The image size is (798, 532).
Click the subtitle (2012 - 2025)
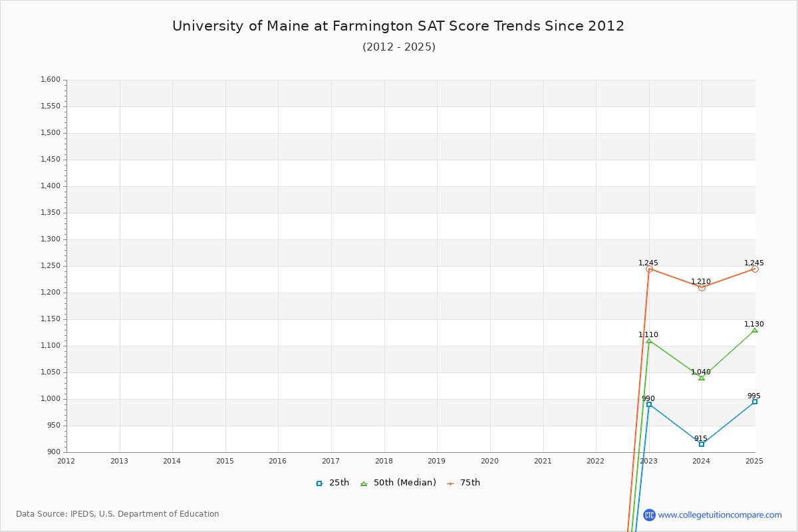point(399,47)
